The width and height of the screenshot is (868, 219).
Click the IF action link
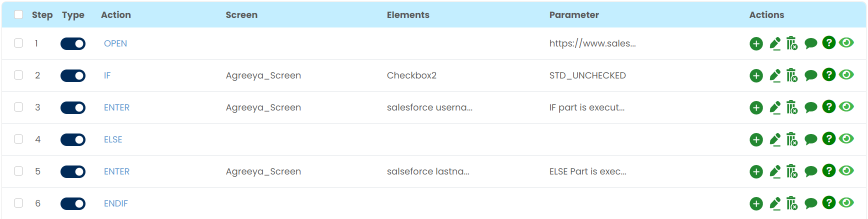pos(107,75)
